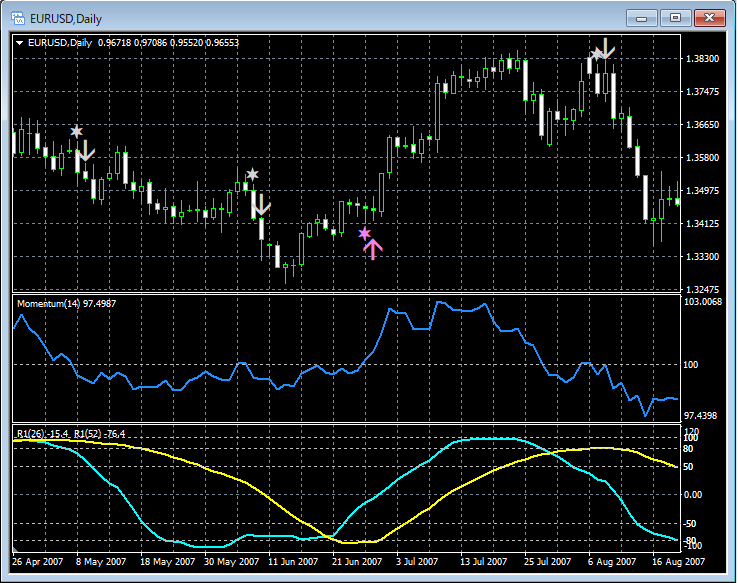Open dropdown triangle beside EURUSD,Daily label
The image size is (738, 583).
click(20, 42)
